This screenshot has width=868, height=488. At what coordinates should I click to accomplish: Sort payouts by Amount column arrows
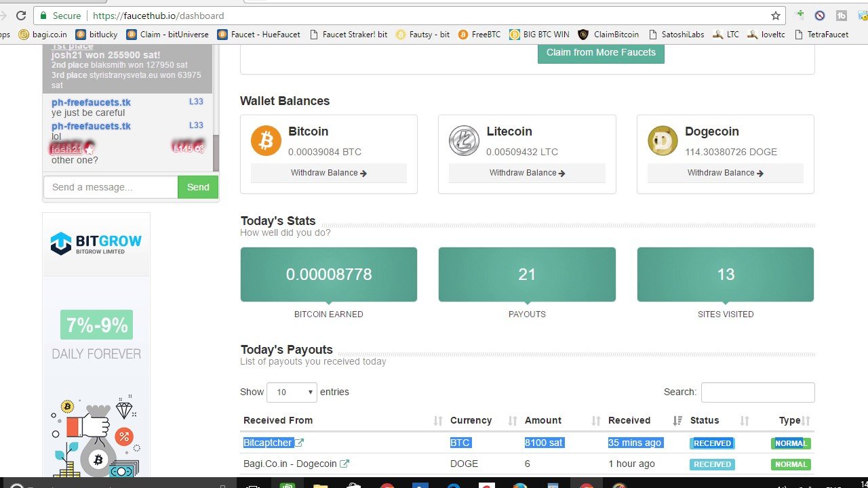[x=596, y=421]
